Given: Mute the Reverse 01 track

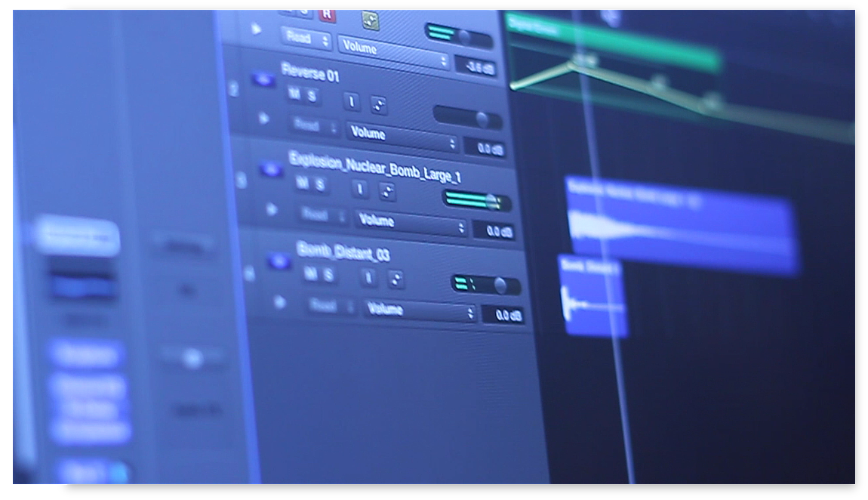Looking at the screenshot, I should (294, 94).
